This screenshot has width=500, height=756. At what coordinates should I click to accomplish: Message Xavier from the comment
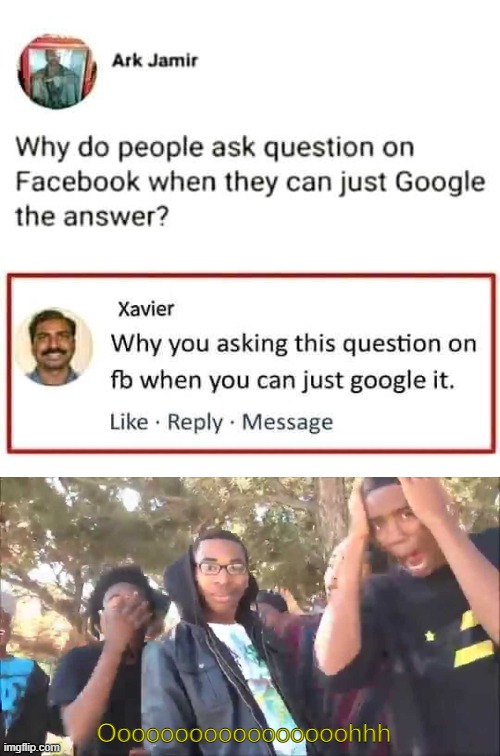(287, 422)
